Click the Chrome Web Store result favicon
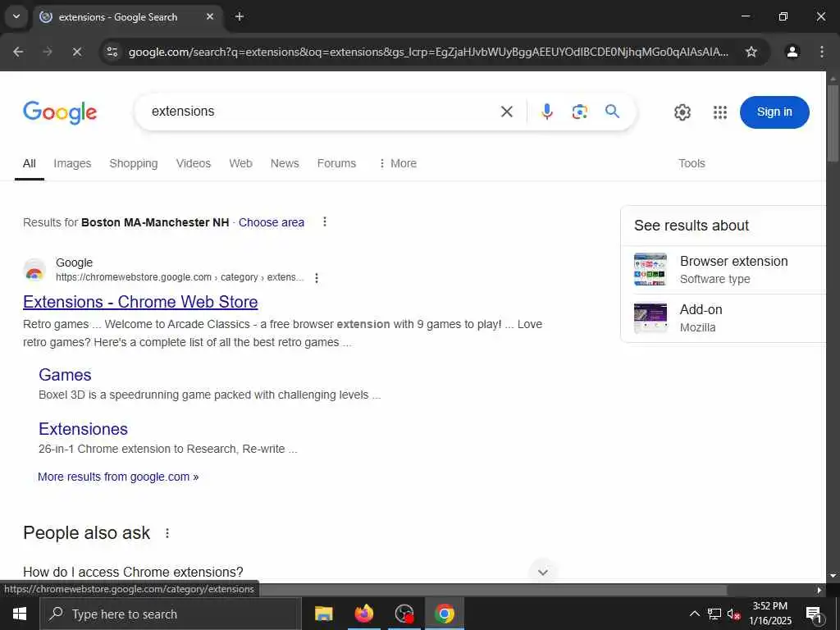The image size is (840, 630). click(x=34, y=270)
